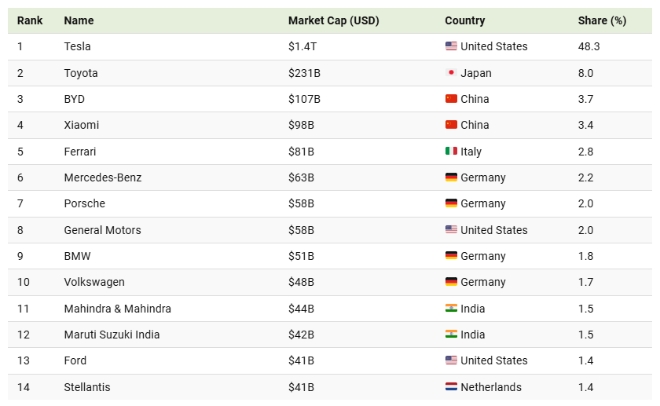
Task: Click the General Motors name cell
Action: click(102, 230)
